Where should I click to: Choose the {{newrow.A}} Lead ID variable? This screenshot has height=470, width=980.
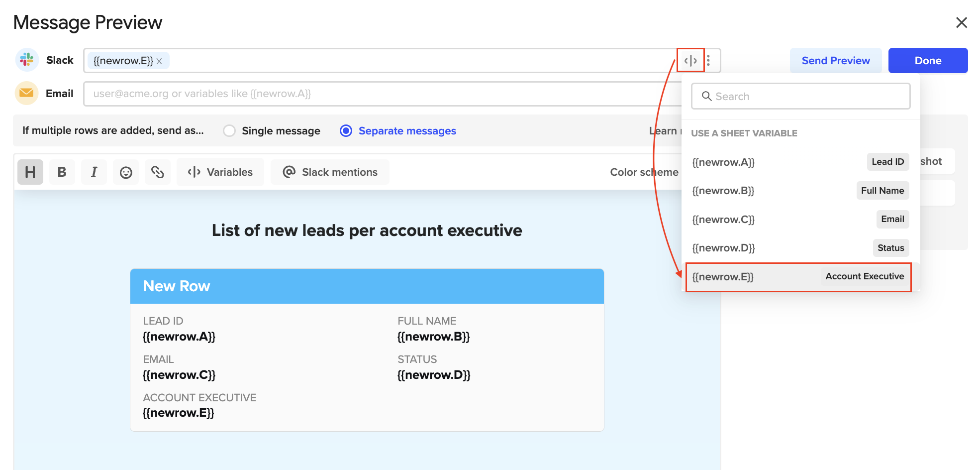click(800, 162)
